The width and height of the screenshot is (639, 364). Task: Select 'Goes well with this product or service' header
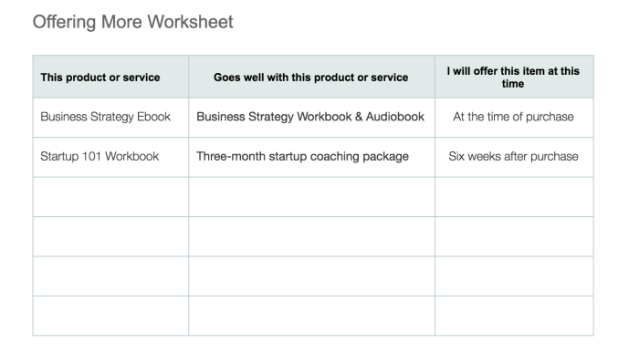[312, 77]
